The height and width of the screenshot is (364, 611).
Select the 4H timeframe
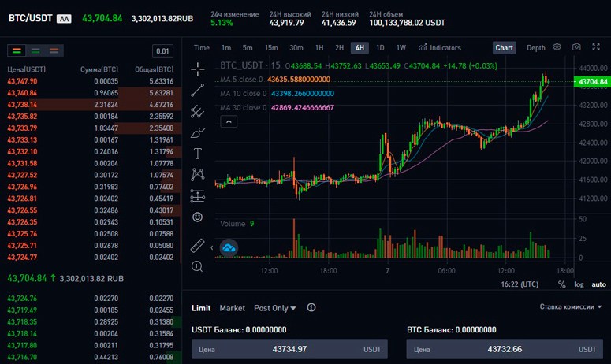point(360,47)
